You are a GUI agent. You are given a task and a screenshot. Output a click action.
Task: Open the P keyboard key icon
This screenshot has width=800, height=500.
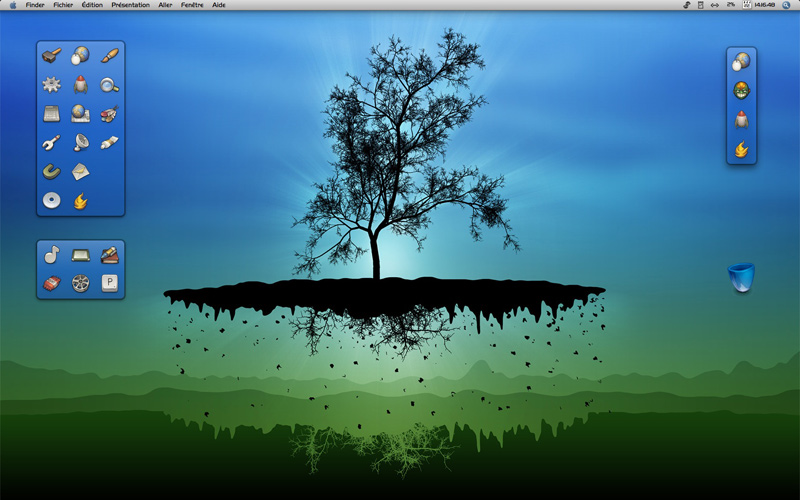(110, 283)
